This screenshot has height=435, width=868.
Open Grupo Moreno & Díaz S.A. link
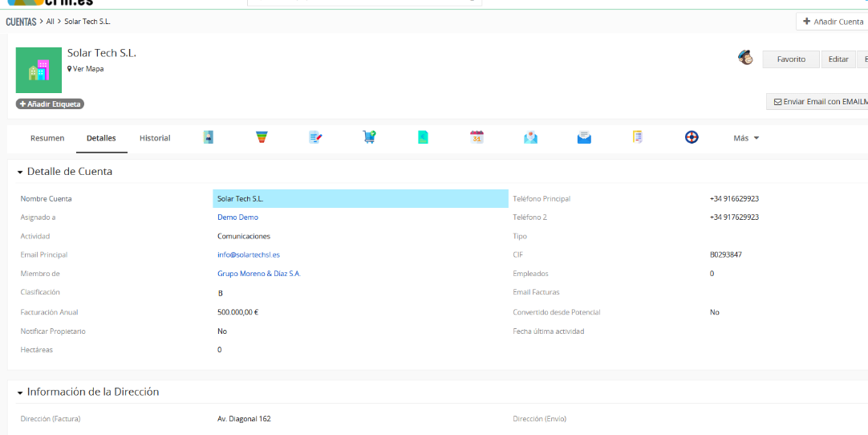coord(259,273)
